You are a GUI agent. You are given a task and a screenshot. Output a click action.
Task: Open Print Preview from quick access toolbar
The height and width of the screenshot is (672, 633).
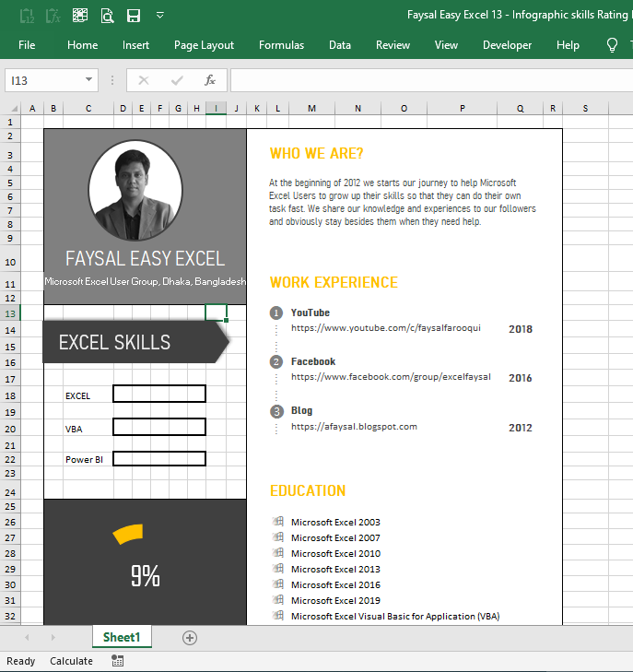point(107,16)
